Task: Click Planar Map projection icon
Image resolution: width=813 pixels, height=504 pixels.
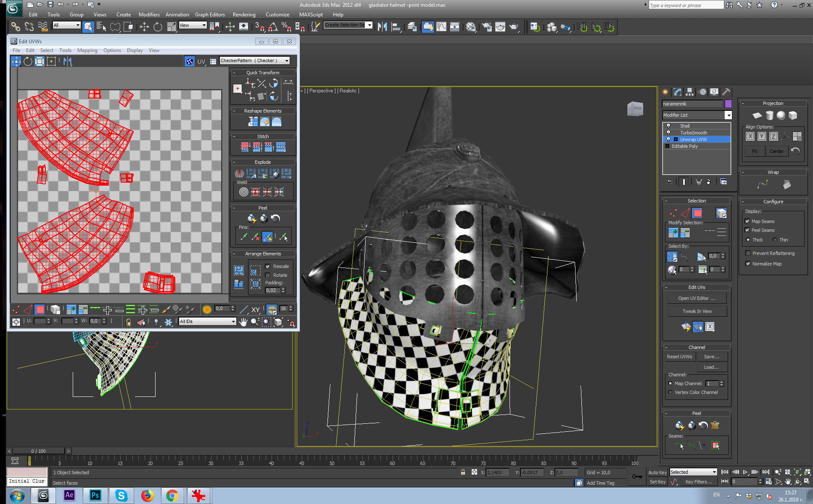Action: pos(757,115)
